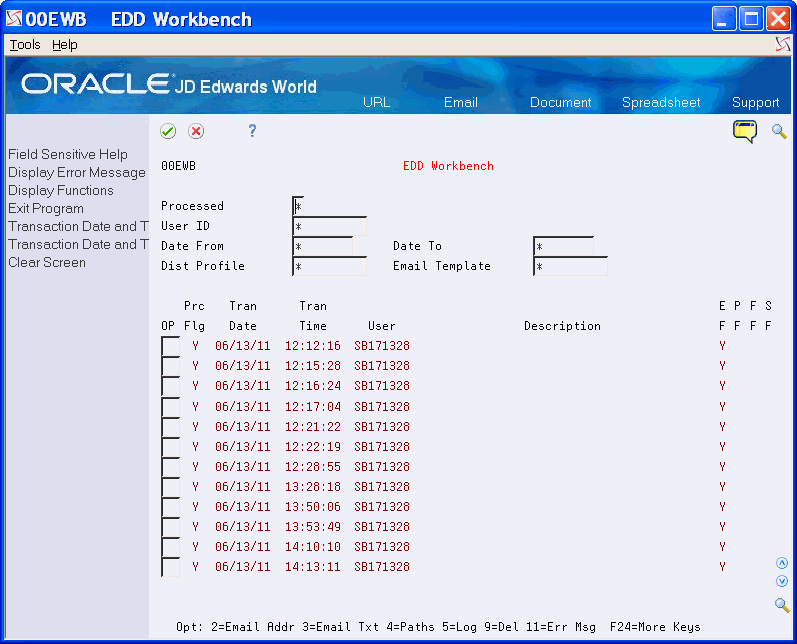Viewport: 797px width, 644px height.
Task: Click EF flag Y in 13:53:49 row
Action: click(722, 527)
